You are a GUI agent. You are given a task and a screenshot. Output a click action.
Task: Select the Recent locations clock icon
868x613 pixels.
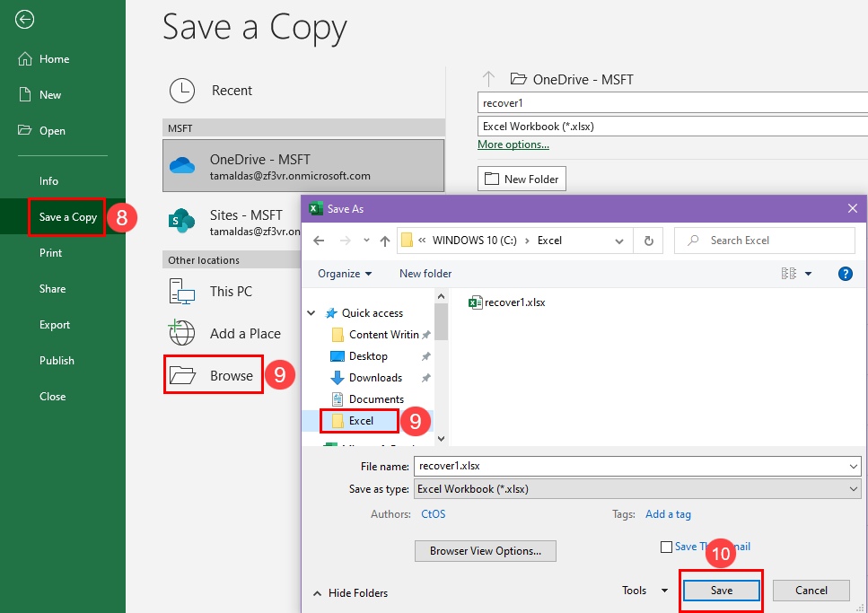point(182,91)
